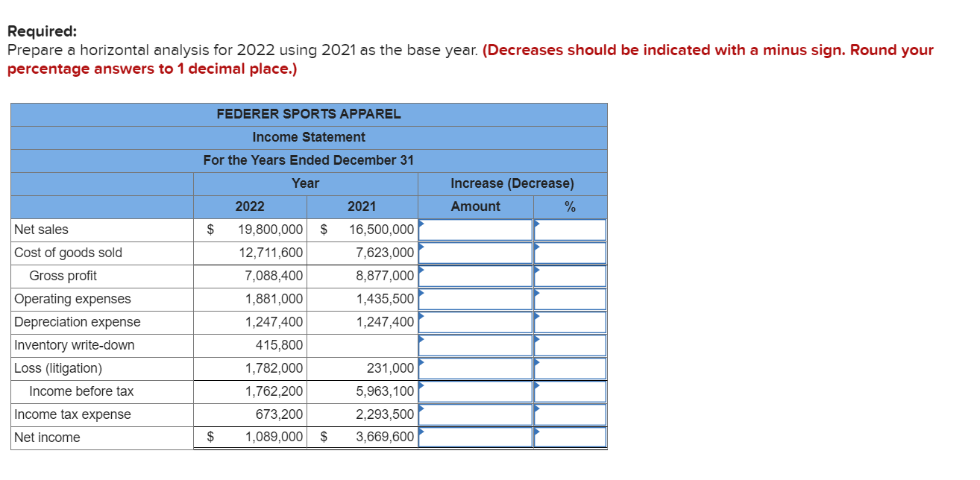The image size is (980, 480).
Task: Select the percentage input field for Net sales
Action: tap(571, 230)
